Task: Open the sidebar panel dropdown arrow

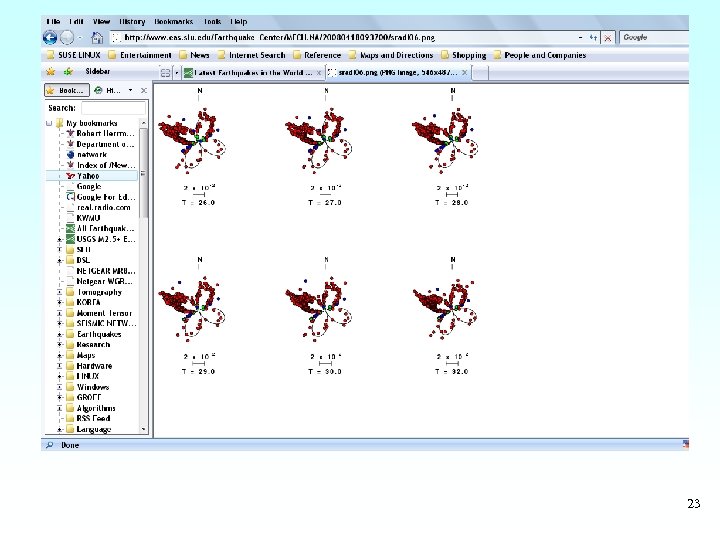Action: [x=130, y=90]
